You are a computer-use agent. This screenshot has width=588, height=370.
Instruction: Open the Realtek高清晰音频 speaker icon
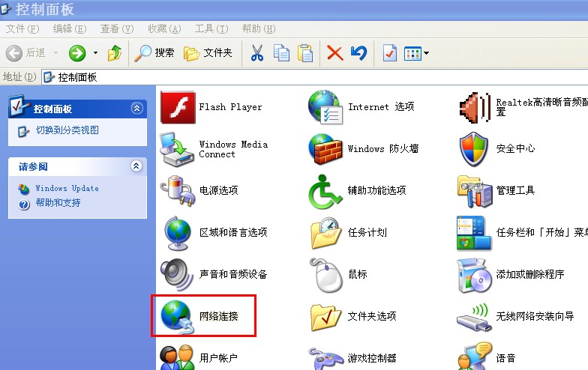coord(474,108)
